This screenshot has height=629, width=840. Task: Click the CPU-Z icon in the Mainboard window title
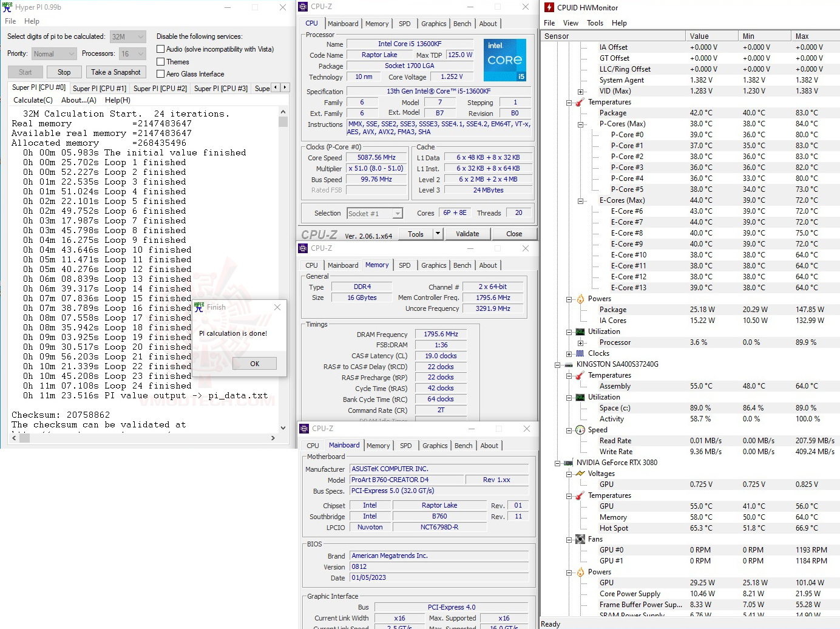coord(305,429)
